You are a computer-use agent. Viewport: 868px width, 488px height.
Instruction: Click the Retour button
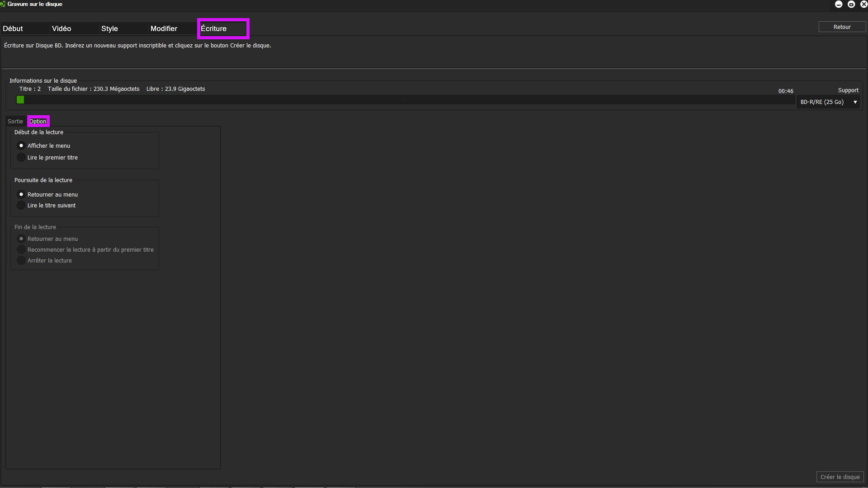pyautogui.click(x=842, y=27)
